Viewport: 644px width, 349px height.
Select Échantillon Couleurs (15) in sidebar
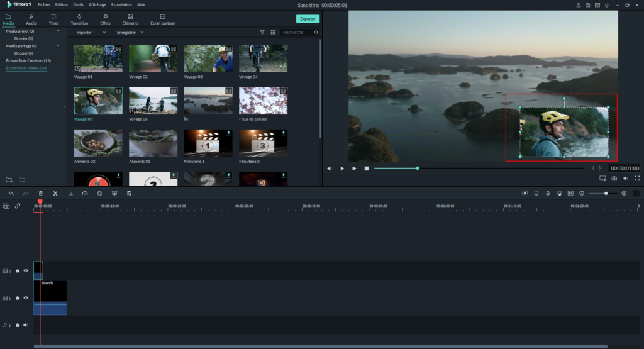pos(28,61)
